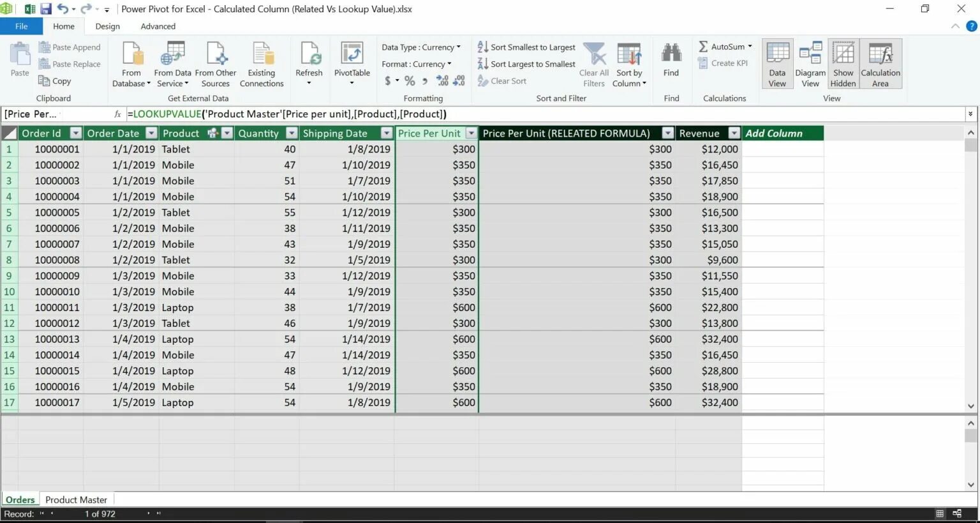Click the Refresh icon
Viewport: 980px width, 523px height.
(x=309, y=54)
